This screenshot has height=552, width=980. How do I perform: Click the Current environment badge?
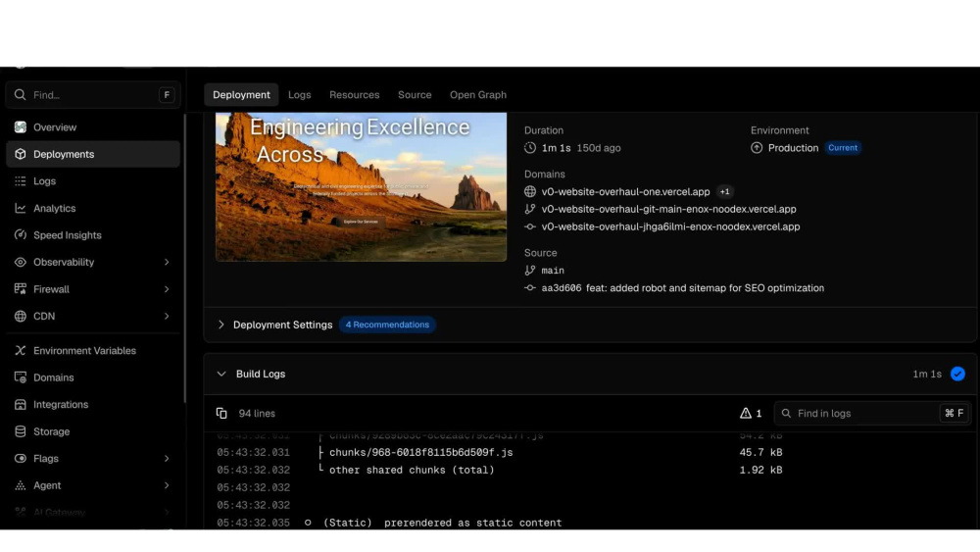(843, 147)
